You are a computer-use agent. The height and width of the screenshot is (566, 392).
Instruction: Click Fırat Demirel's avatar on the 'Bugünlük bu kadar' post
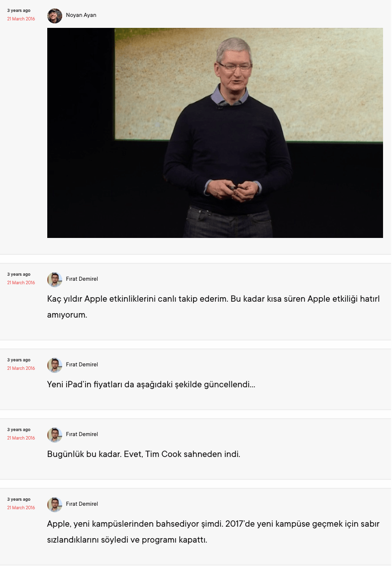[54, 435]
